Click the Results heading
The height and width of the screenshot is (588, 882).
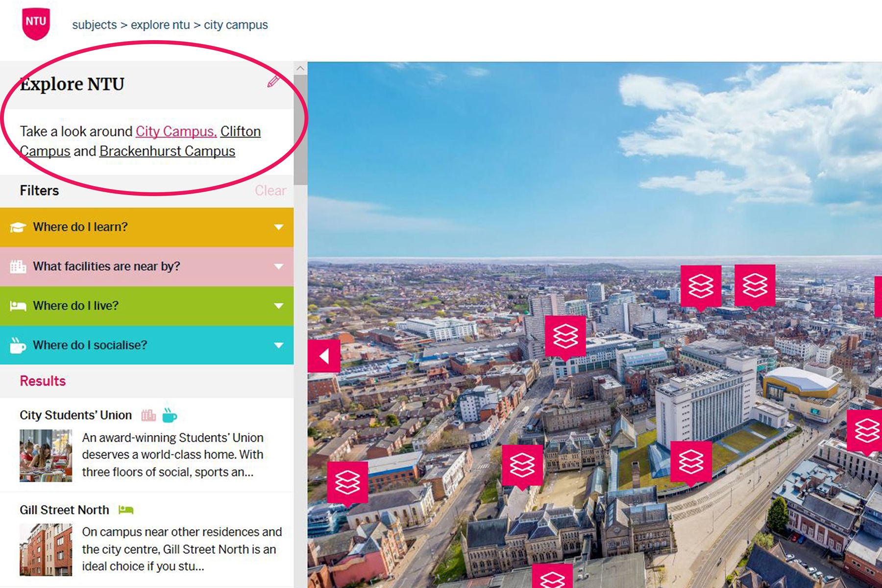43,381
